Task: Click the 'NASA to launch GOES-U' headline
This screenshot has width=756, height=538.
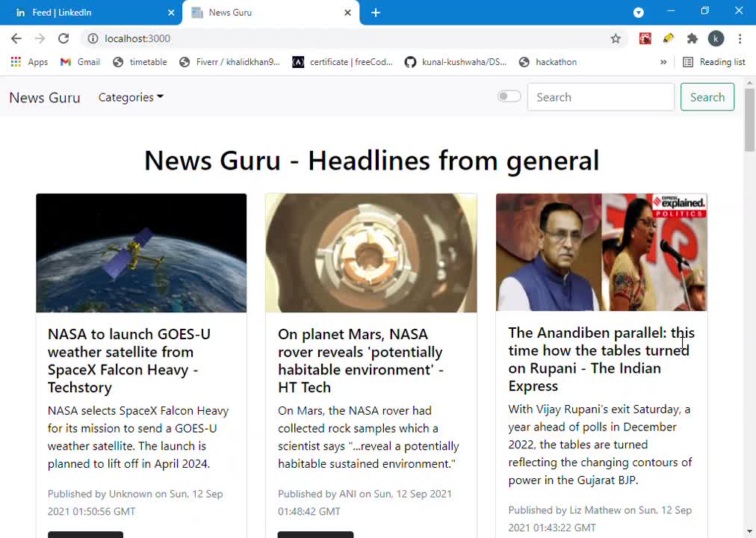Action: [129, 361]
